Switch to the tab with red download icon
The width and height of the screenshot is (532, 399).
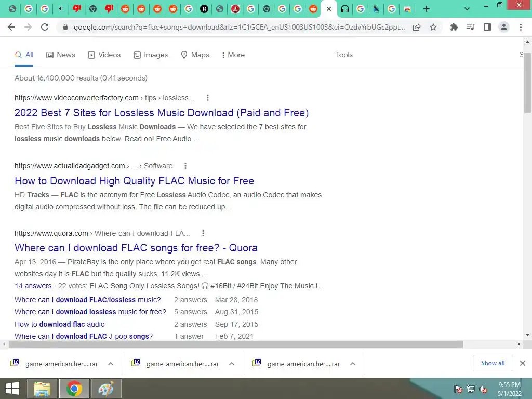(x=235, y=9)
